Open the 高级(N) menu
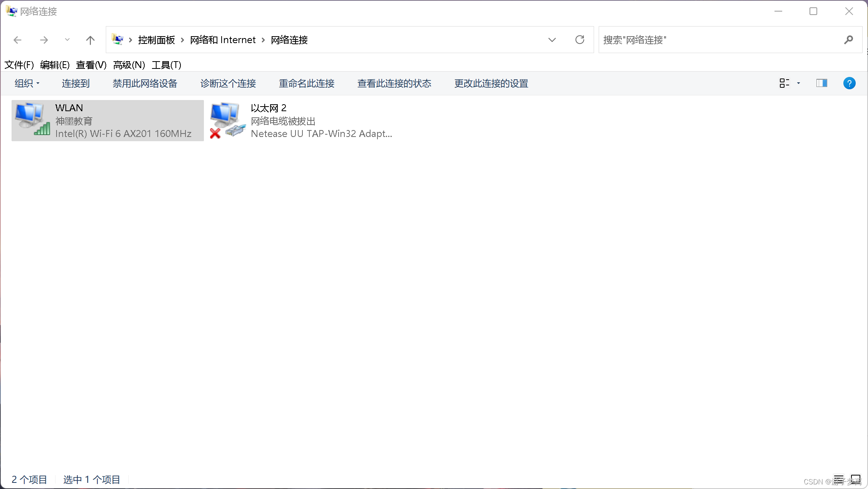This screenshot has height=489, width=868. [x=129, y=65]
